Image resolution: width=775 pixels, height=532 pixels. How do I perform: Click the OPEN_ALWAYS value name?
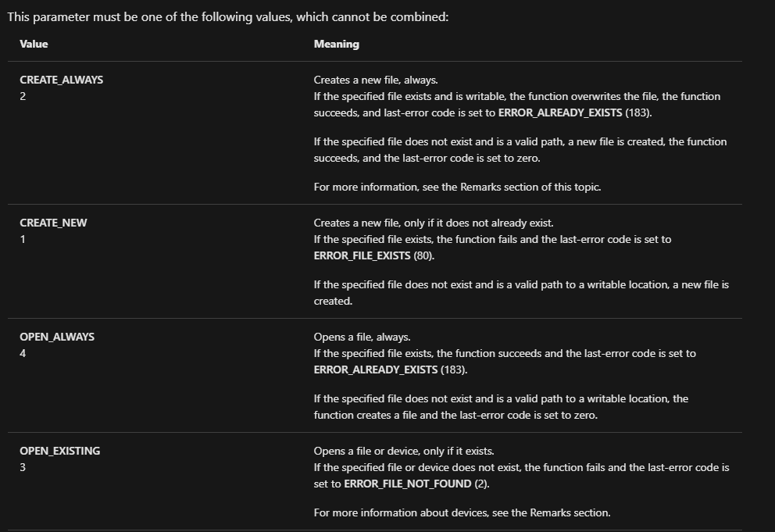(x=57, y=337)
